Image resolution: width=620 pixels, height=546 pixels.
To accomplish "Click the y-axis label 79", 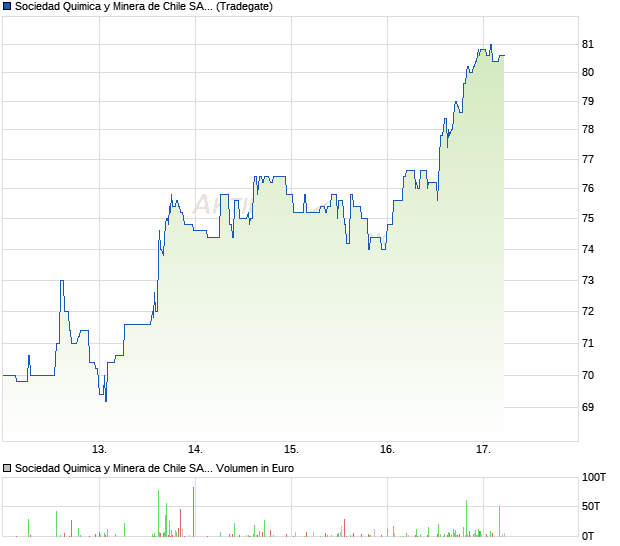I will click(588, 101).
